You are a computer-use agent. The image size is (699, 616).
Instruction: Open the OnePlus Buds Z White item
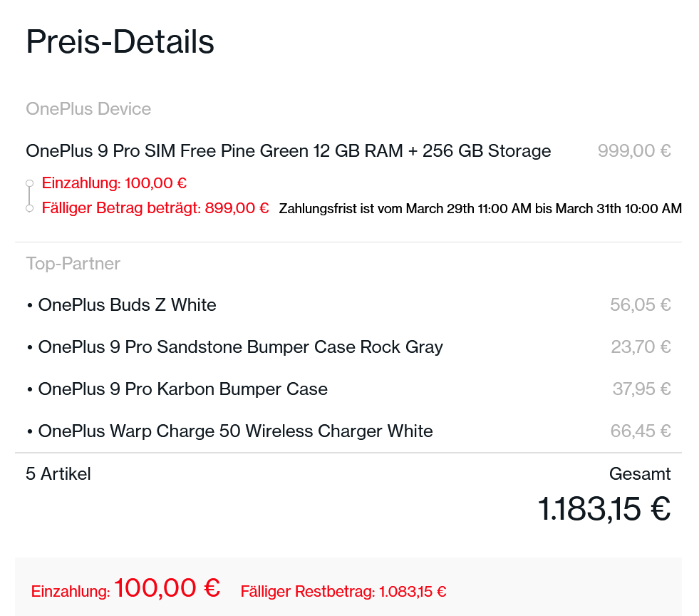click(127, 305)
